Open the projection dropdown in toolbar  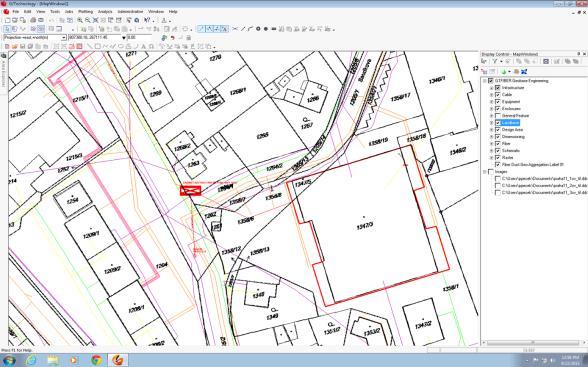pyautogui.click(x=64, y=37)
